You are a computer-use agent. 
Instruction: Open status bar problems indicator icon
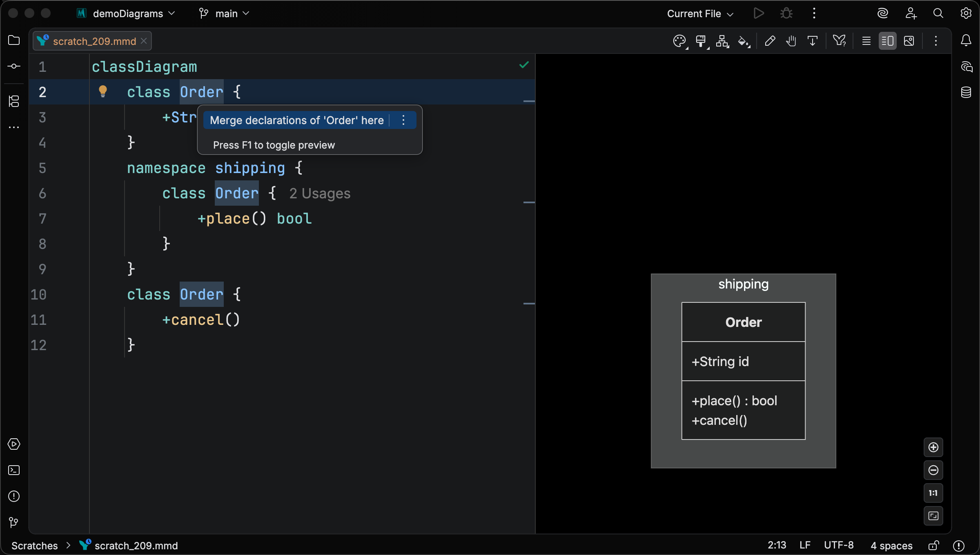tap(959, 546)
